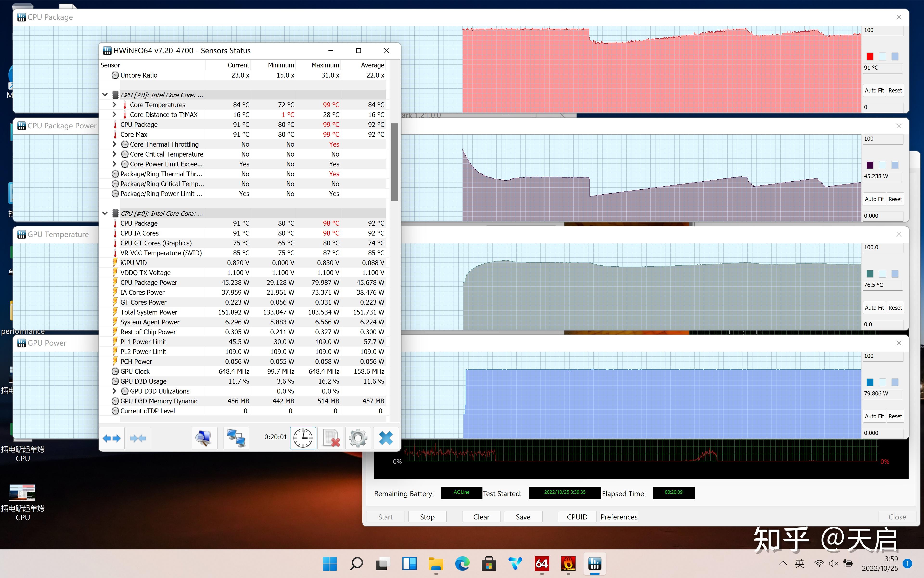Click the 0.000 minimum field in GPU Power graph

[x=883, y=433]
